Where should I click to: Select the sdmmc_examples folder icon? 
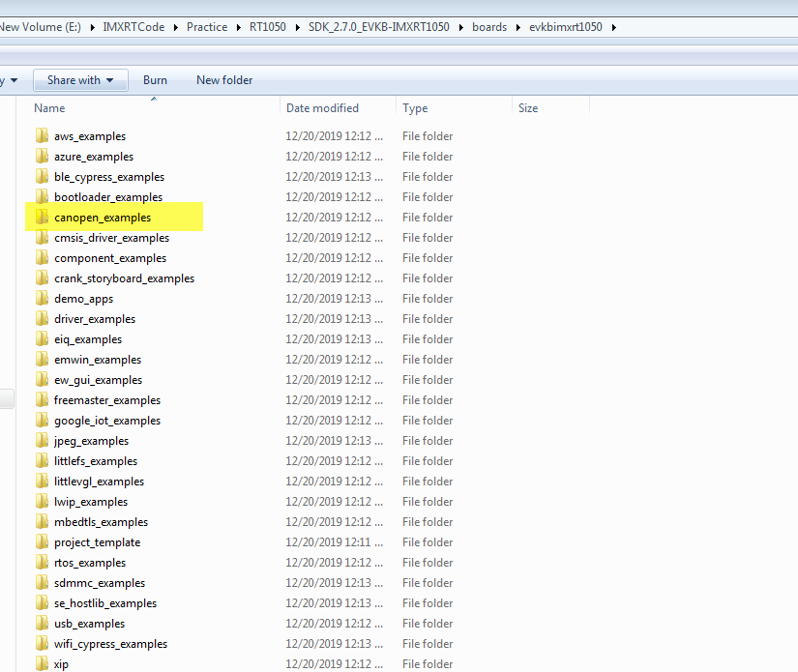pos(43,583)
